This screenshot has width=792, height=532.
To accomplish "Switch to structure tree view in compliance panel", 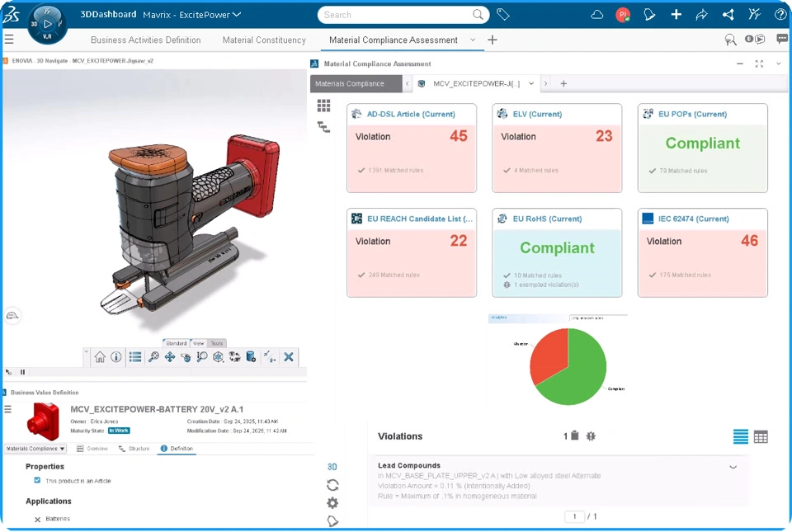I will [323, 127].
